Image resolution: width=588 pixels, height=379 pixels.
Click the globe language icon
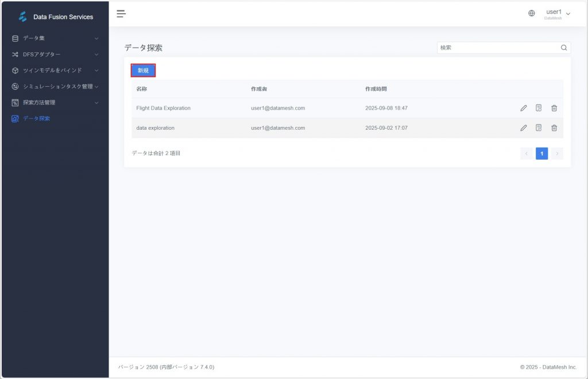click(532, 14)
